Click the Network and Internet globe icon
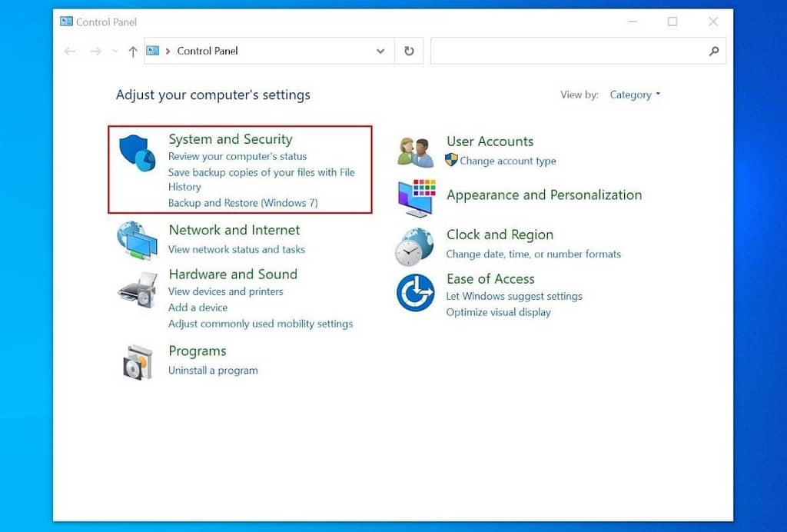 pos(137,241)
